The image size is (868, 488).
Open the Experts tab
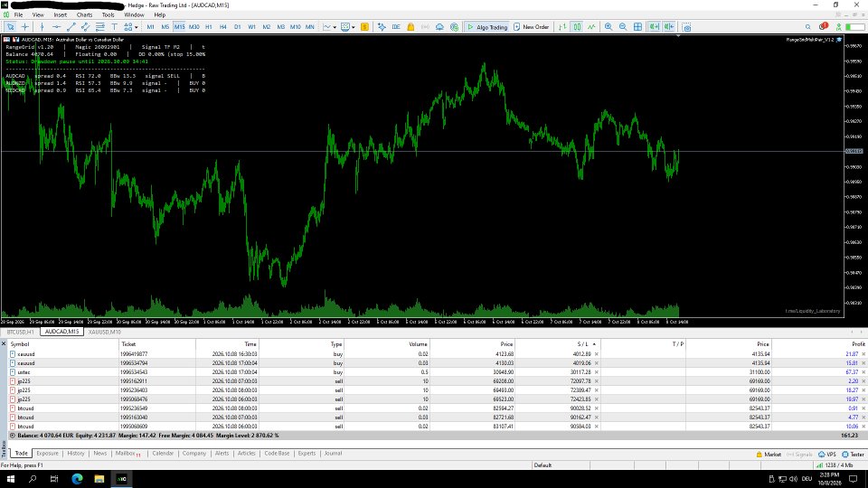(x=307, y=453)
